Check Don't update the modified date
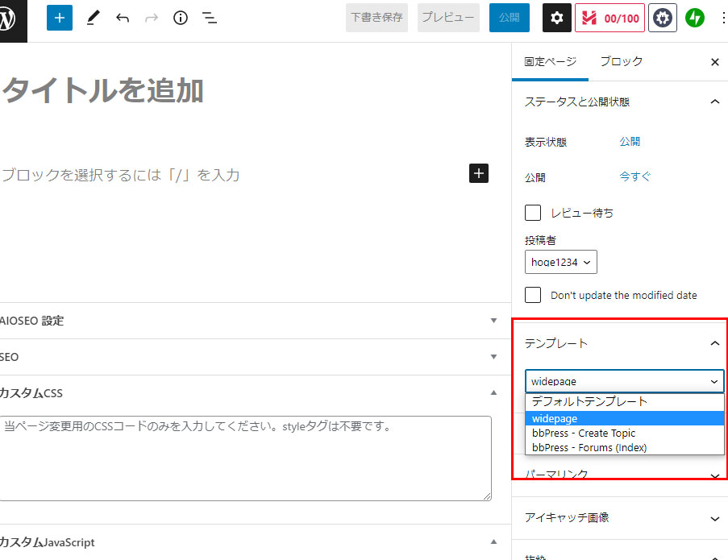The width and height of the screenshot is (728, 560). (x=533, y=295)
